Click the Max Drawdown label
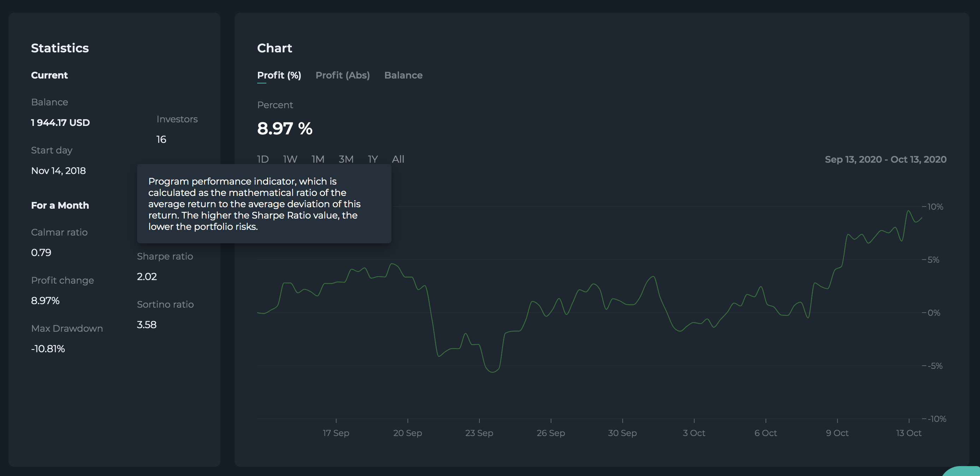The image size is (980, 476). [67, 328]
